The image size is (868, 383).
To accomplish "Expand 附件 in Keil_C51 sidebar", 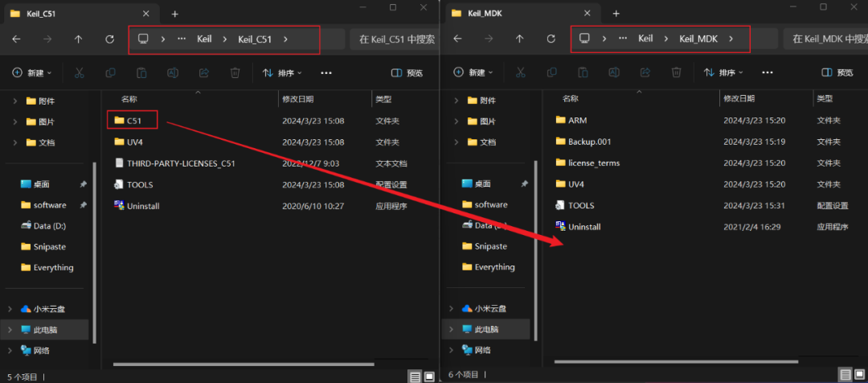I will 15,101.
